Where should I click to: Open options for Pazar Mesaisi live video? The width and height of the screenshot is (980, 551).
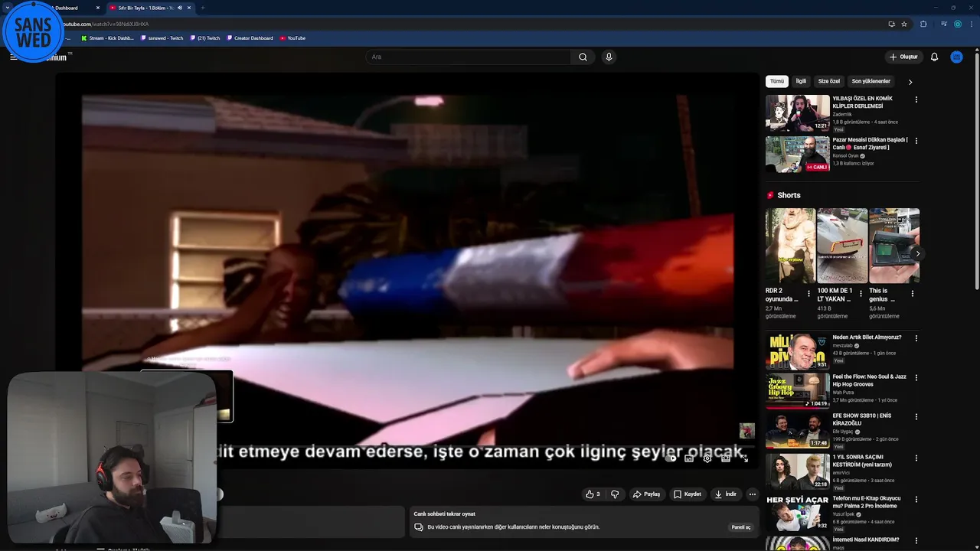click(x=916, y=141)
